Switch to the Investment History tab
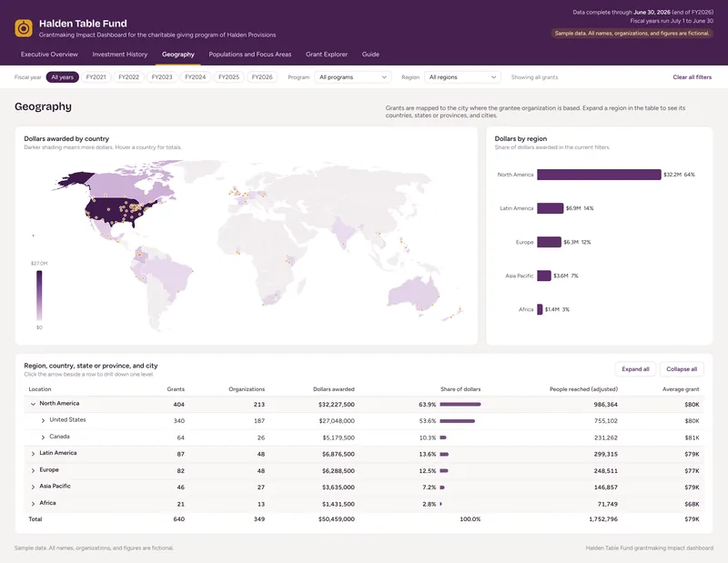Image resolution: width=728 pixels, height=563 pixels. [x=120, y=55]
